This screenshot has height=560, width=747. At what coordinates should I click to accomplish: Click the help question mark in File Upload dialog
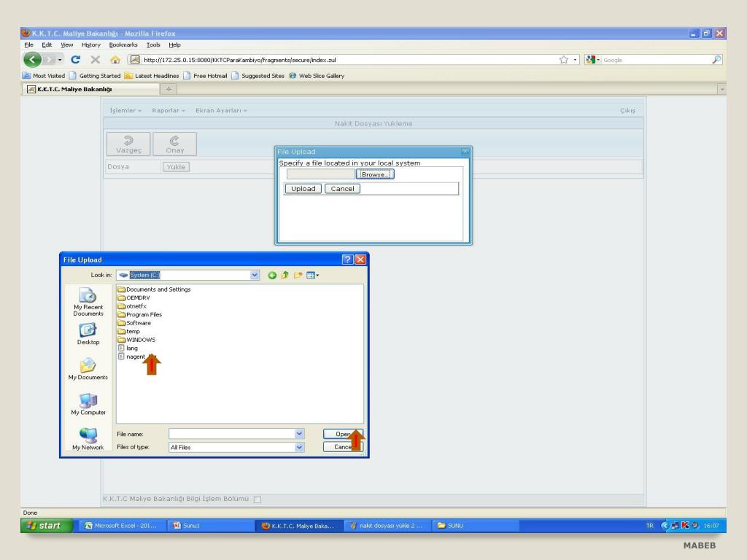[x=347, y=260]
